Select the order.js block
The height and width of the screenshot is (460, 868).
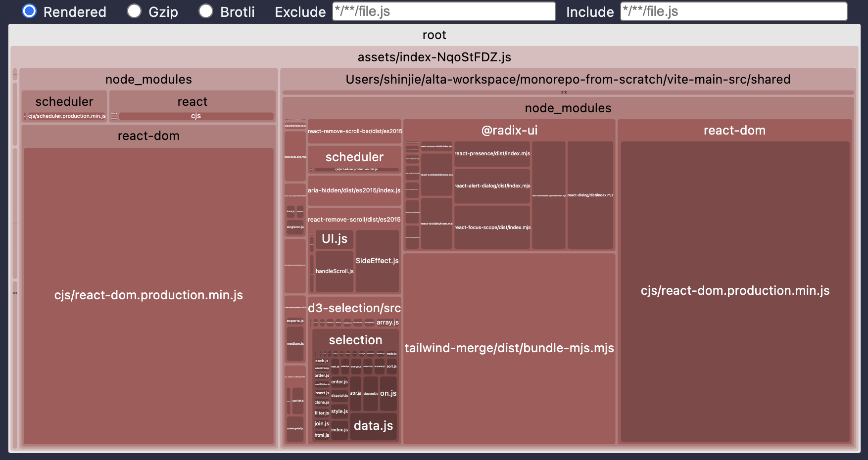(322, 376)
